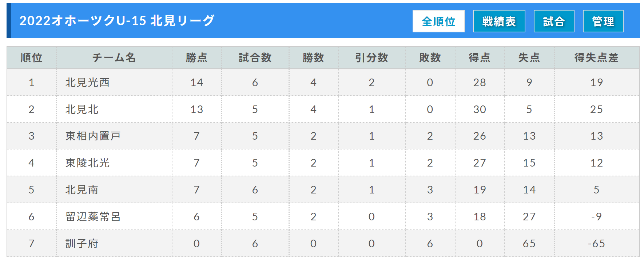Click the 引分数 column header
The width and height of the screenshot is (644, 260).
372,57
